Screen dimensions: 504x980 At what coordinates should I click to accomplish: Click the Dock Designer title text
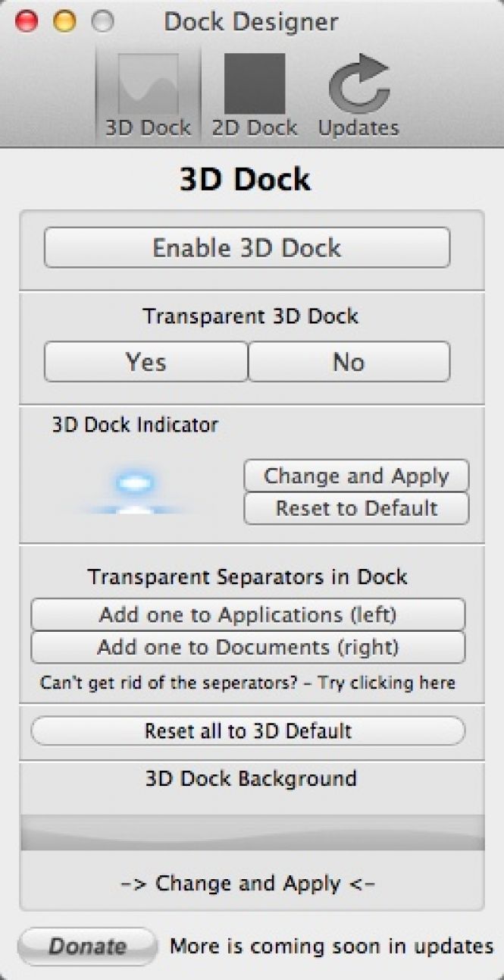[x=250, y=22]
